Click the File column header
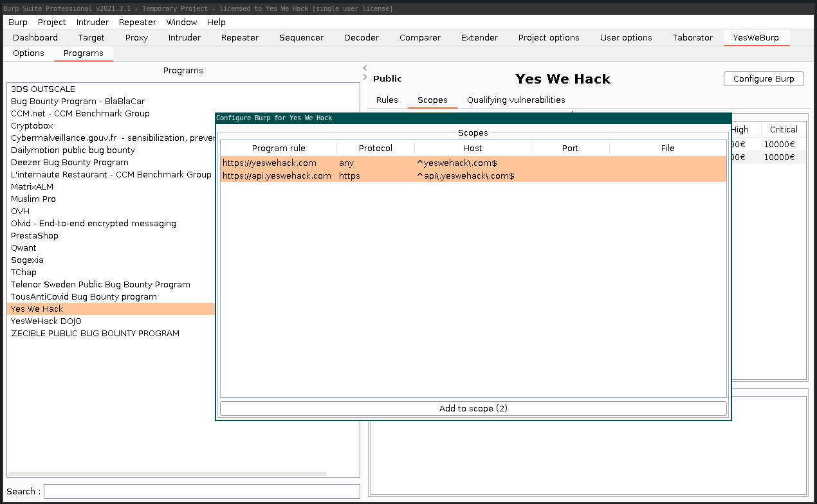This screenshot has width=817, height=504. point(668,148)
